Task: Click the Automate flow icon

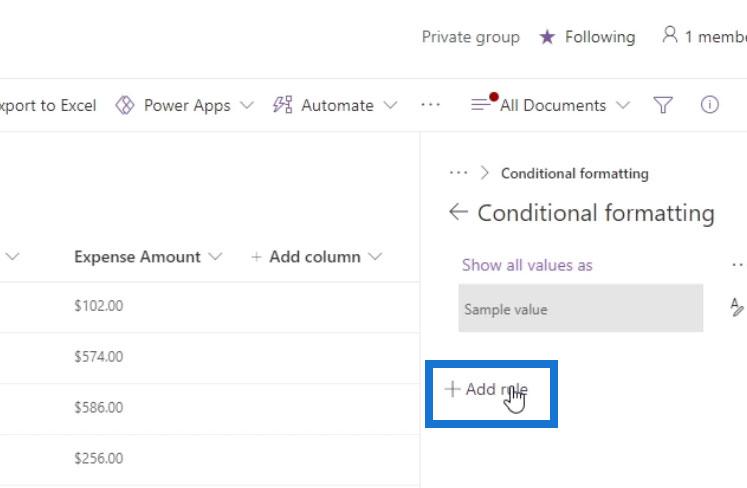Action: click(283, 105)
